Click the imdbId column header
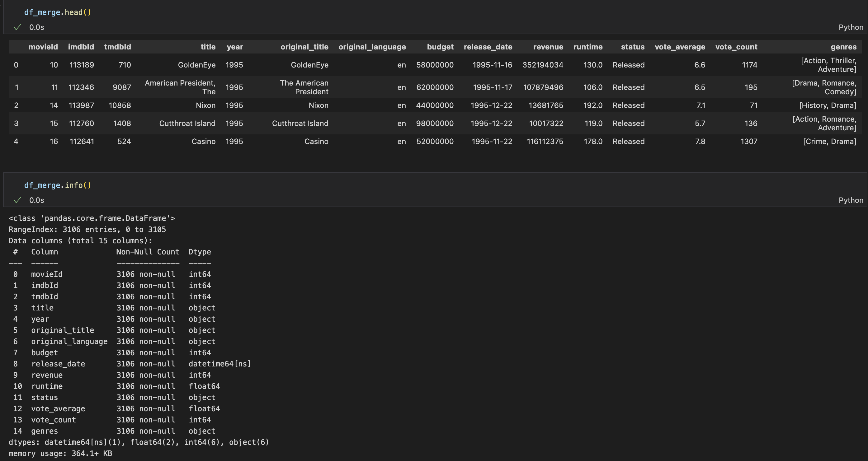The image size is (868, 461). [81, 47]
